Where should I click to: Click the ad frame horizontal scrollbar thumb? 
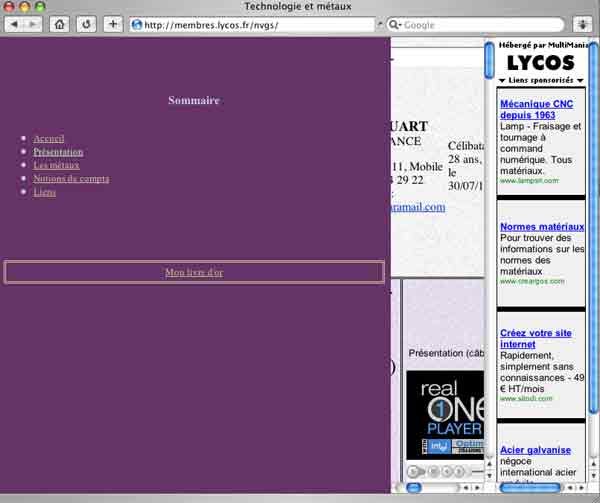tap(530, 488)
